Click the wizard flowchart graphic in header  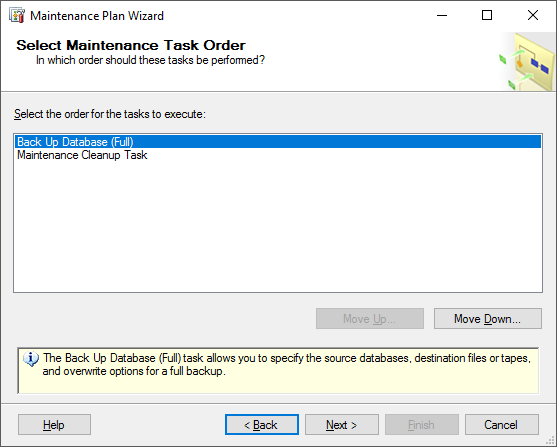pyautogui.click(x=527, y=62)
